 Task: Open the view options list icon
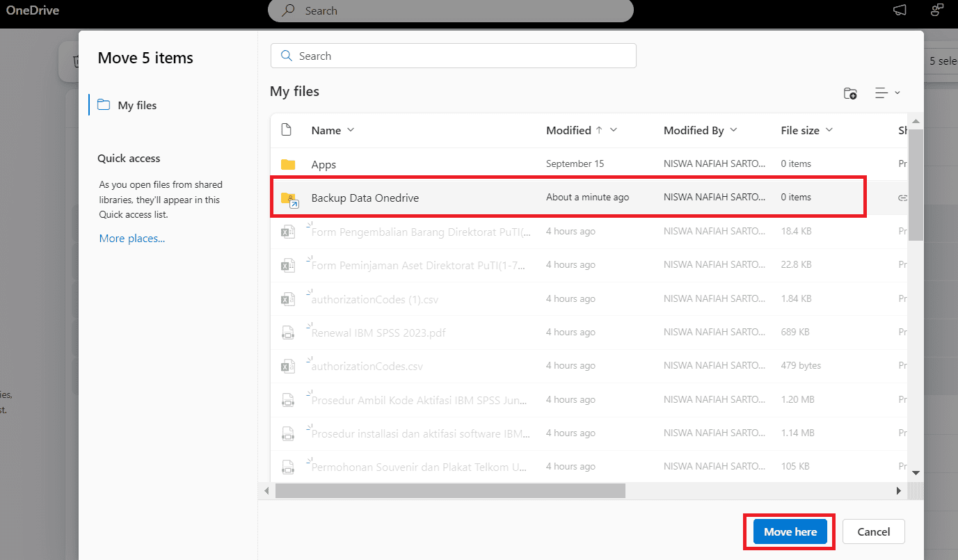click(x=887, y=93)
